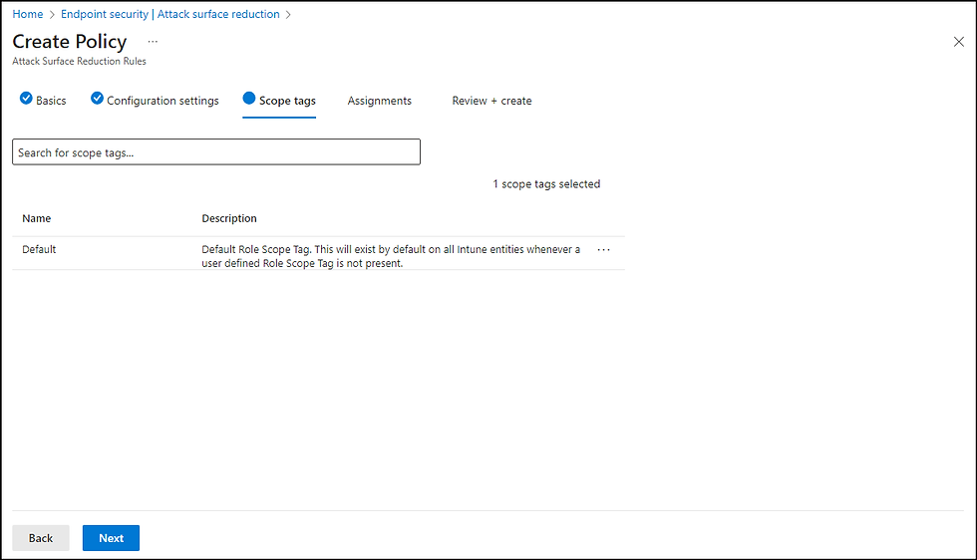Screen dimensions: 977x560
Task: Go to the Configuration settings step
Action: point(155,100)
